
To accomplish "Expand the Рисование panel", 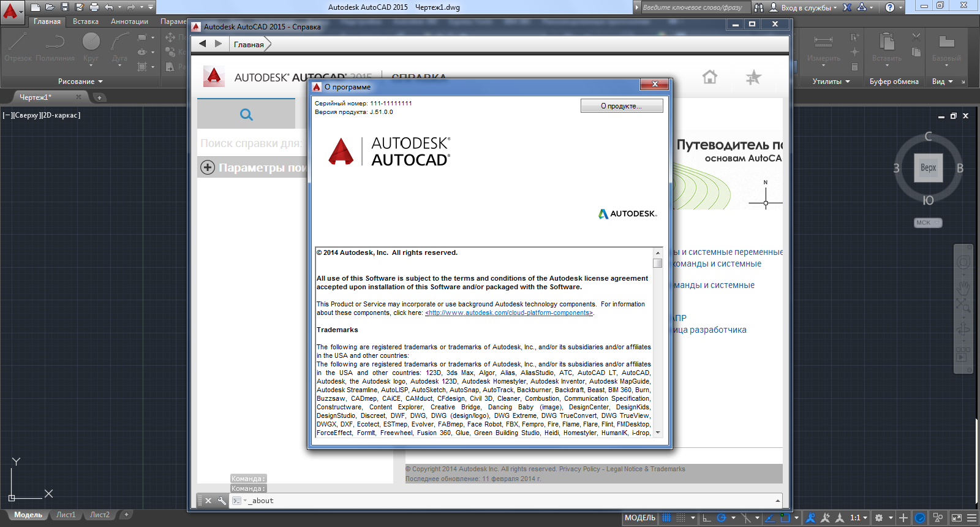I will click(80, 82).
